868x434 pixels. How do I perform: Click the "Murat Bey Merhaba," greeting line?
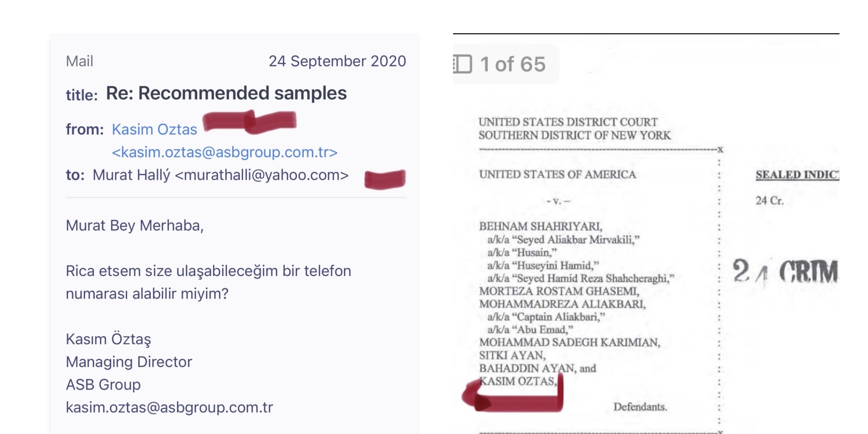coord(135,226)
